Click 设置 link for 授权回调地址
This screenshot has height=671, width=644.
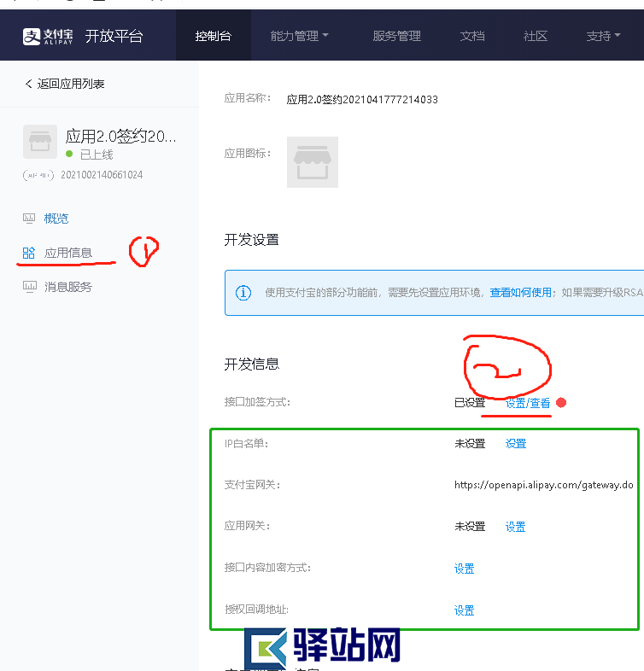(x=464, y=610)
